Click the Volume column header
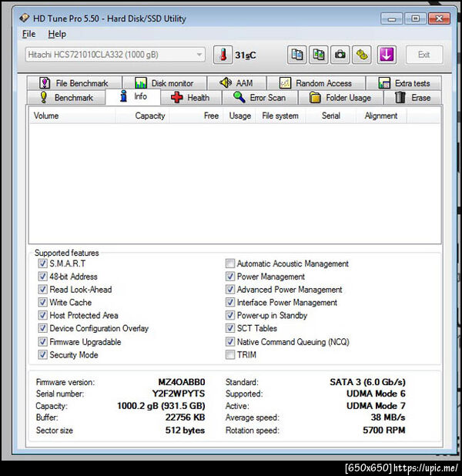 click(72, 116)
